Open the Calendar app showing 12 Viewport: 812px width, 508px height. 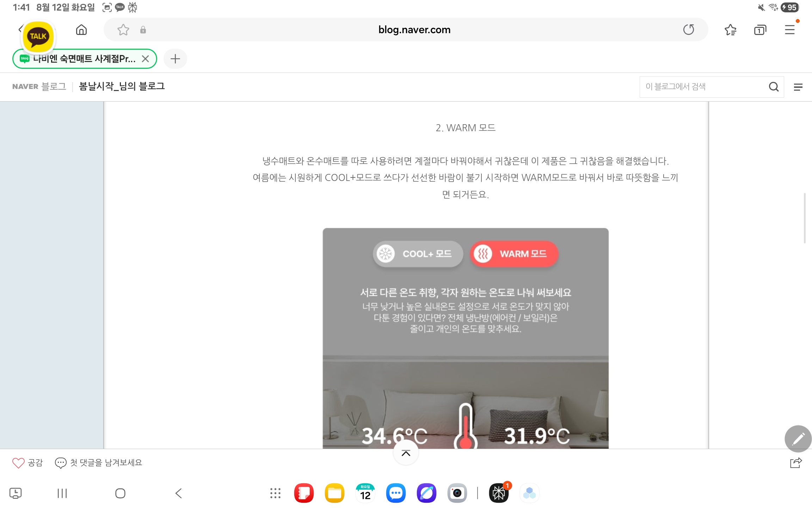pos(365,493)
